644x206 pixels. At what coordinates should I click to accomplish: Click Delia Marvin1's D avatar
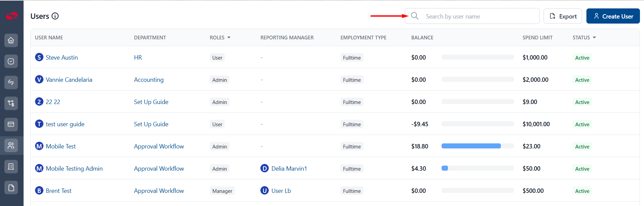[x=265, y=168]
